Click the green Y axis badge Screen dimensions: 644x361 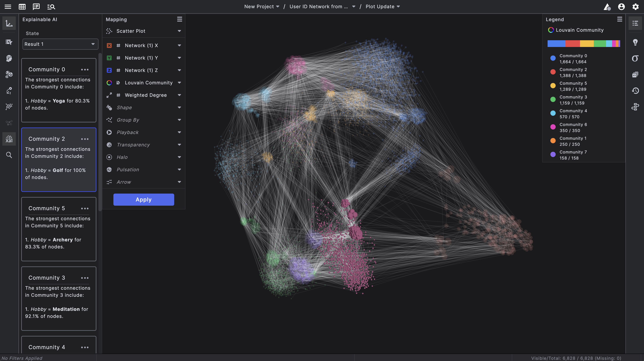tap(109, 58)
